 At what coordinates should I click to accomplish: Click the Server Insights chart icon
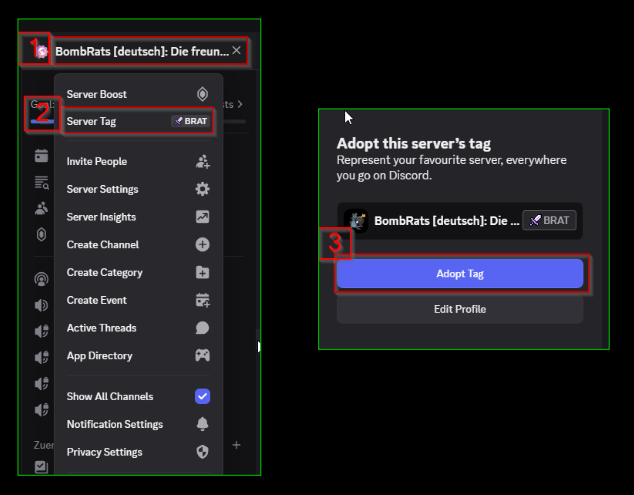pos(203,217)
